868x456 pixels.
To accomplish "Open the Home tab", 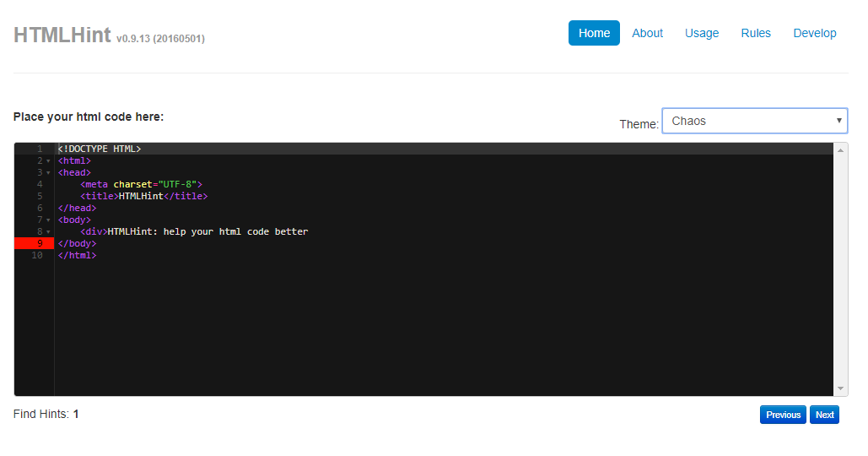I will (x=594, y=33).
